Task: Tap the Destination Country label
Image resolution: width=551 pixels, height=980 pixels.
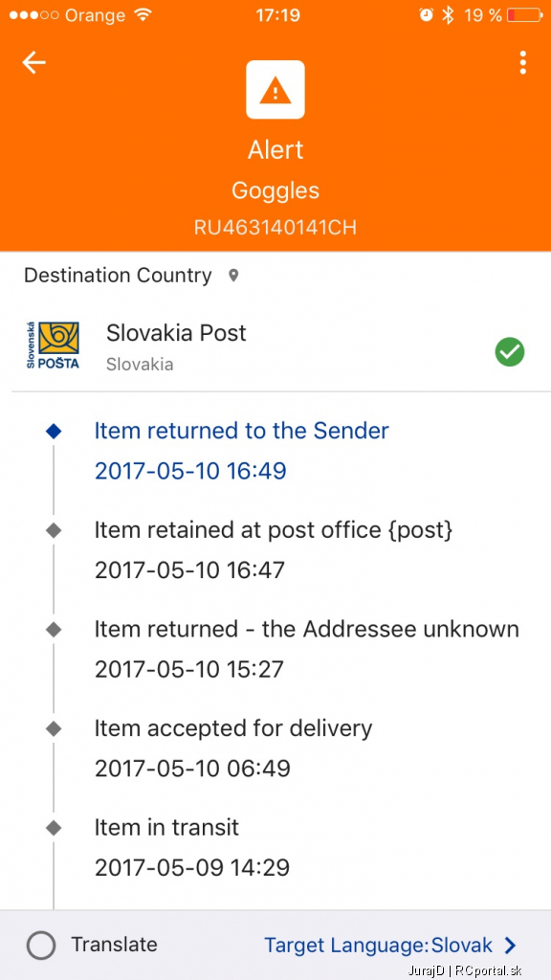Action: pos(118,275)
